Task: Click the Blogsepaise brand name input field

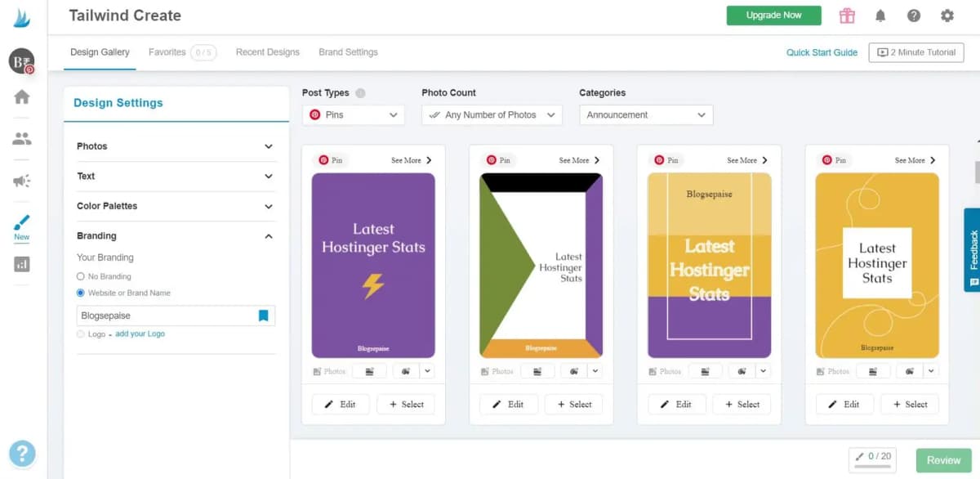Action: point(176,316)
